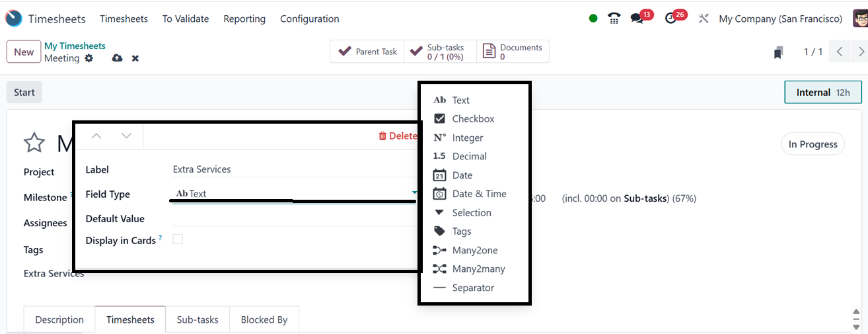The width and height of the screenshot is (868, 334).
Task: Click the gear icon beside Meeting
Action: coord(89,58)
